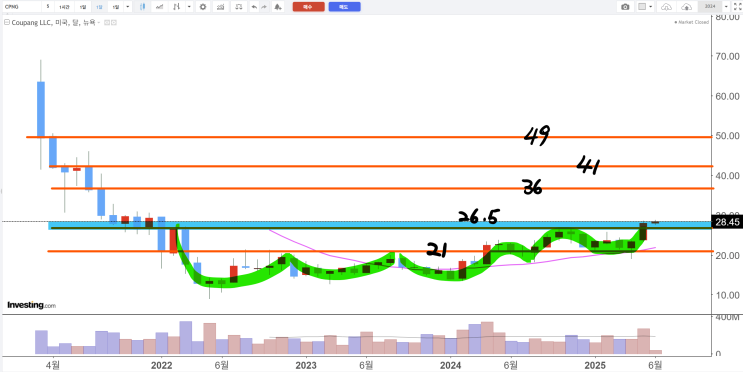The height and width of the screenshot is (372, 743).
Task: Click the 40.00 price axis label
Action: click(x=727, y=175)
